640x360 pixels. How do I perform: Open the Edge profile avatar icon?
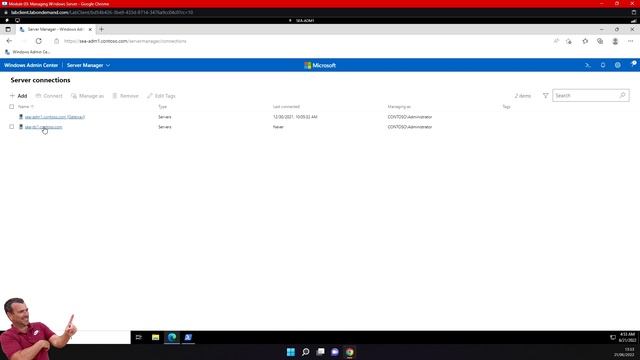click(615, 41)
